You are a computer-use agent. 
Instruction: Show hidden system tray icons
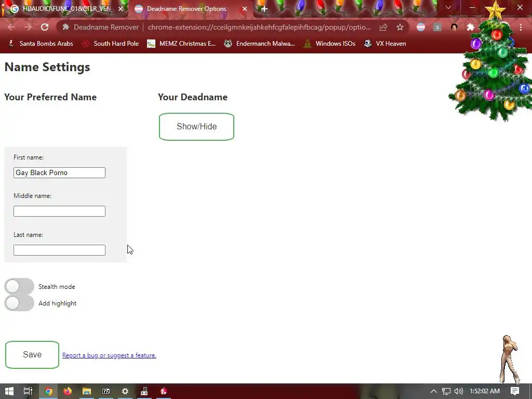pos(434,391)
